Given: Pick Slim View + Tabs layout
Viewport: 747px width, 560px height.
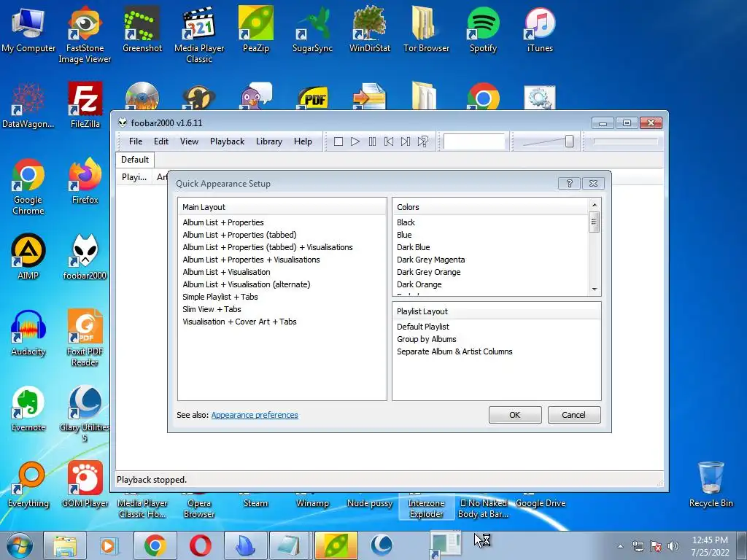Looking at the screenshot, I should coord(212,309).
